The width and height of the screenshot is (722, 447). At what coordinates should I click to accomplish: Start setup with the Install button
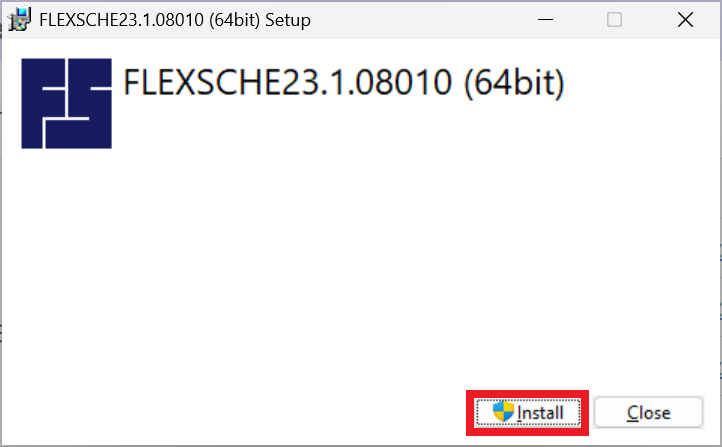pyautogui.click(x=528, y=413)
